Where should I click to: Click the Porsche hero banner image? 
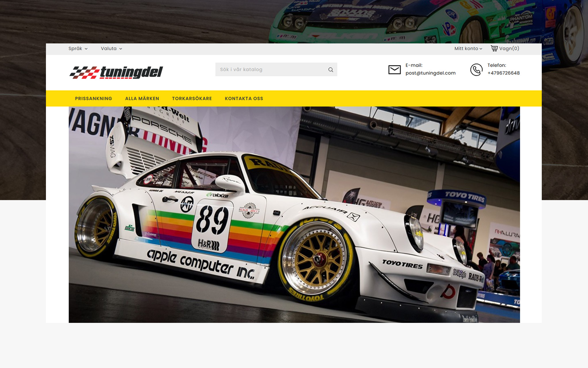point(294,214)
